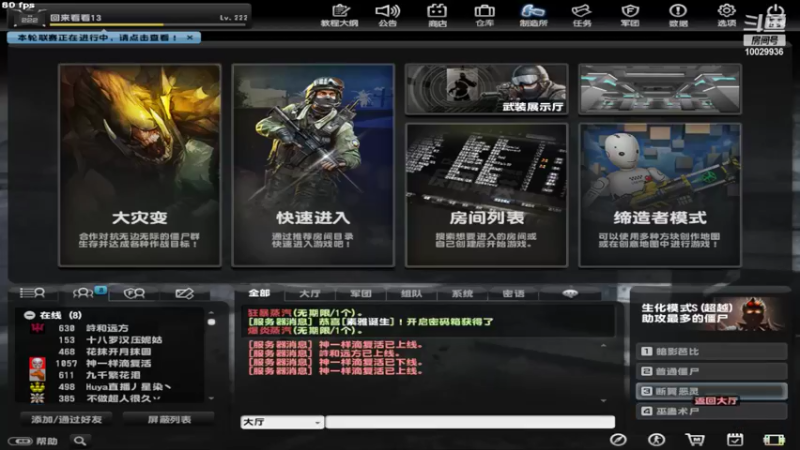Select ranking entry 2 普通僵尸
800x450 pixels.
tap(711, 371)
